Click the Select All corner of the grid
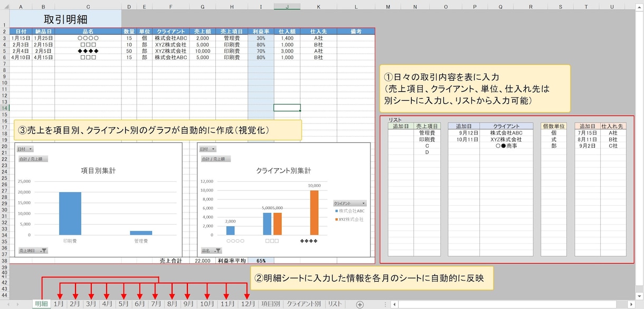The height and width of the screenshot is (309, 644). (x=5, y=6)
